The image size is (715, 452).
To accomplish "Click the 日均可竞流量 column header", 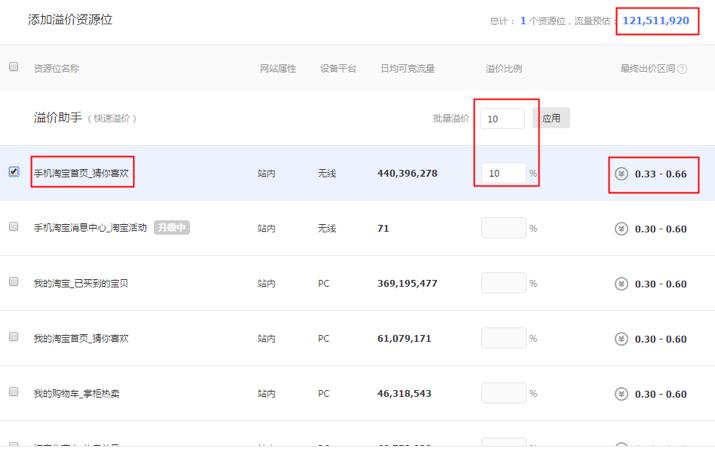I will click(410, 68).
